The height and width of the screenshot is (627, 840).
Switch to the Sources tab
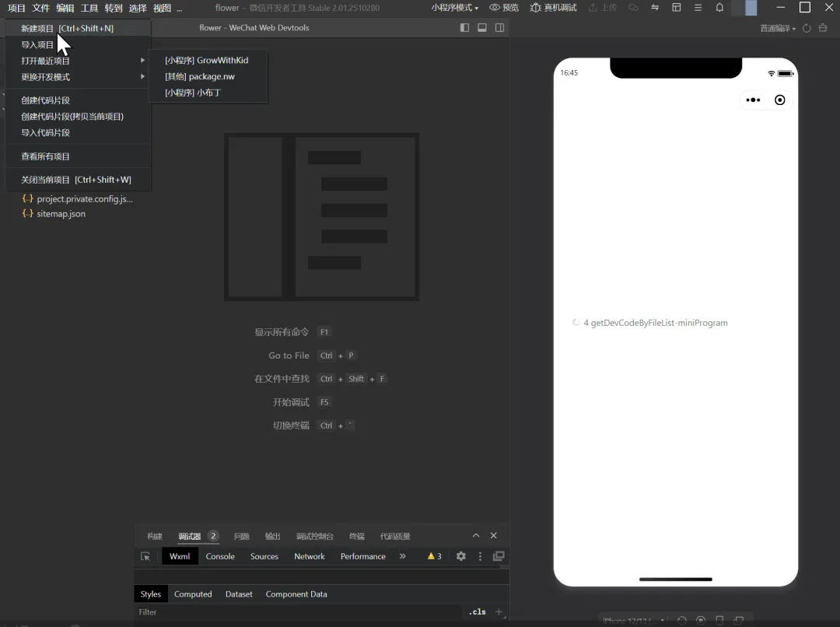point(264,556)
